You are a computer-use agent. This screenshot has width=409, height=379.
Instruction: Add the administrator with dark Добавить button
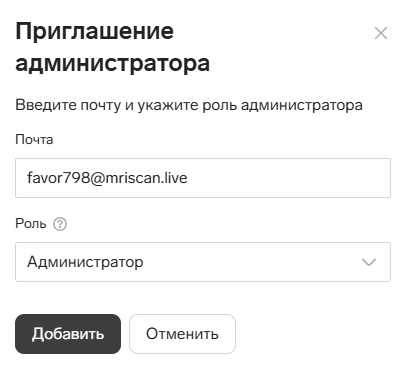point(68,334)
